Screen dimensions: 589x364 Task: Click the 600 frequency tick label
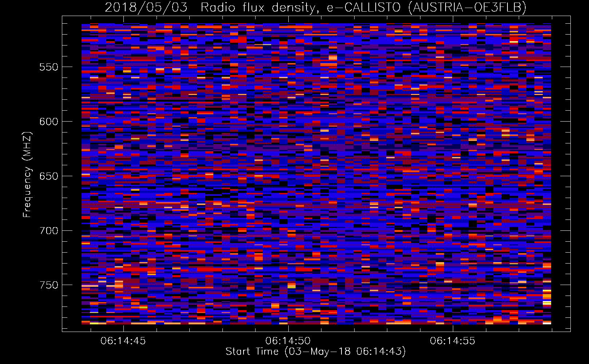click(x=49, y=122)
